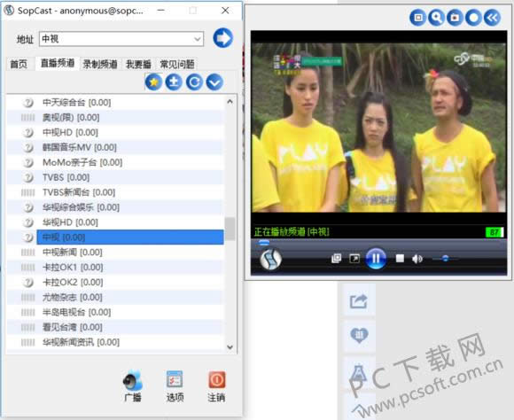Click the refresh channel list icon
The width and height of the screenshot is (514, 420).
tap(194, 82)
